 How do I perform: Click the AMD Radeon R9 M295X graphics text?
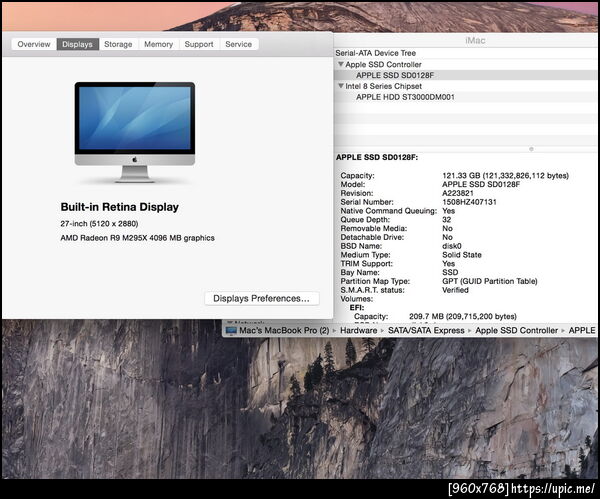[137, 238]
